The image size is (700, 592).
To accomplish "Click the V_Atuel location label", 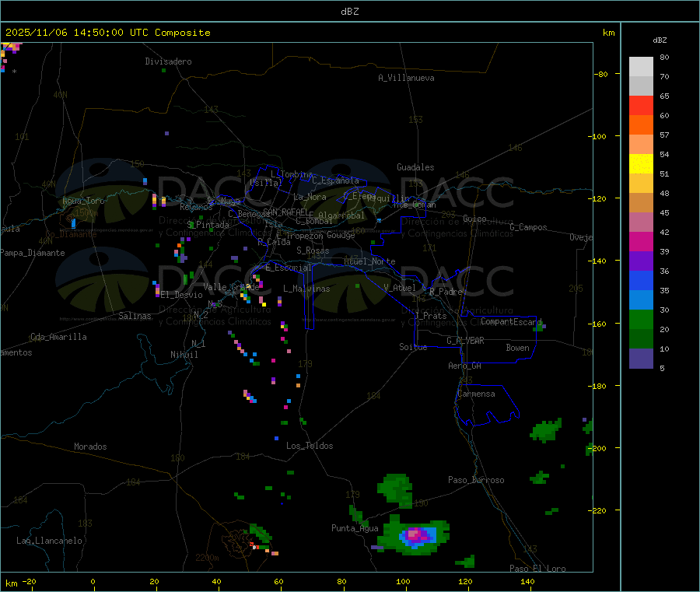I will pyautogui.click(x=400, y=288).
